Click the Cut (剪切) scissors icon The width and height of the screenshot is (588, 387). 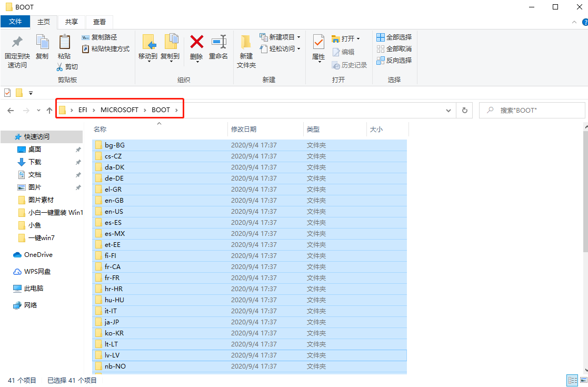coord(61,67)
